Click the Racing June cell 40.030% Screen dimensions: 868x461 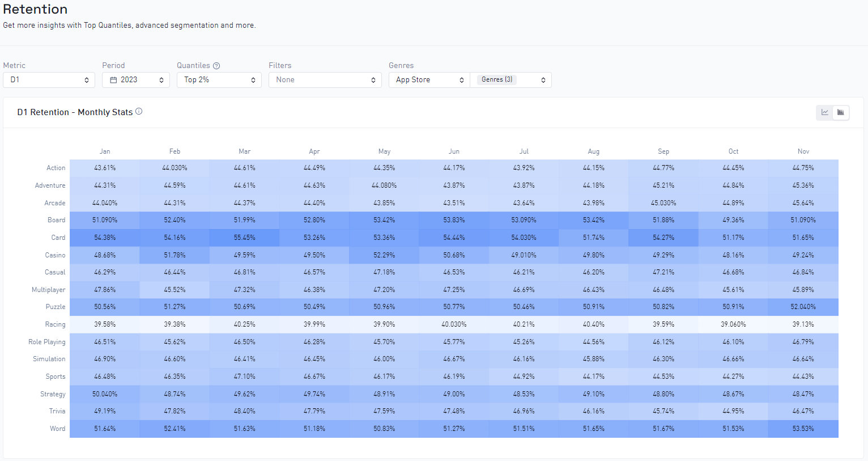[x=454, y=324]
